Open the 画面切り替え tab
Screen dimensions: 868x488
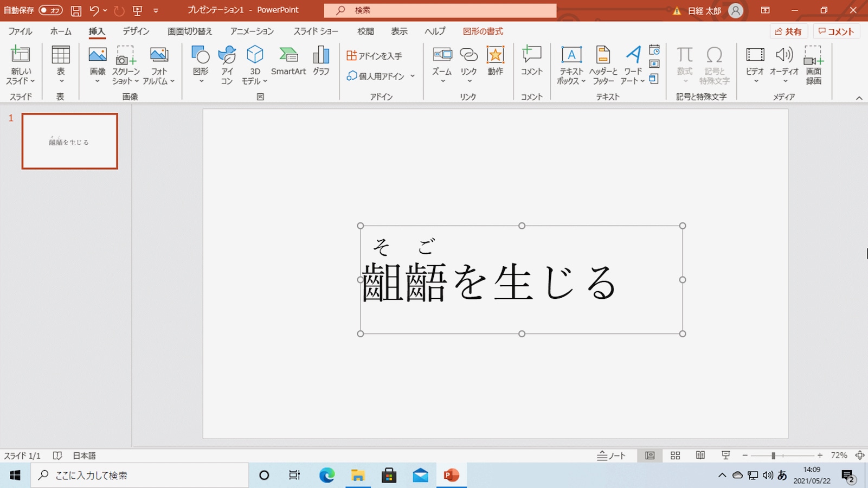click(190, 31)
